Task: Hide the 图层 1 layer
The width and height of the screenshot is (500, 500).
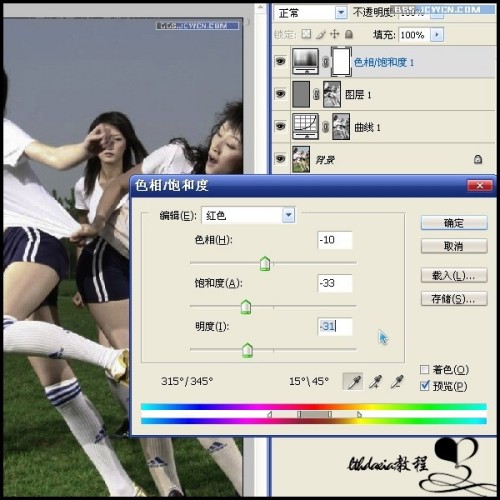Action: [281, 94]
